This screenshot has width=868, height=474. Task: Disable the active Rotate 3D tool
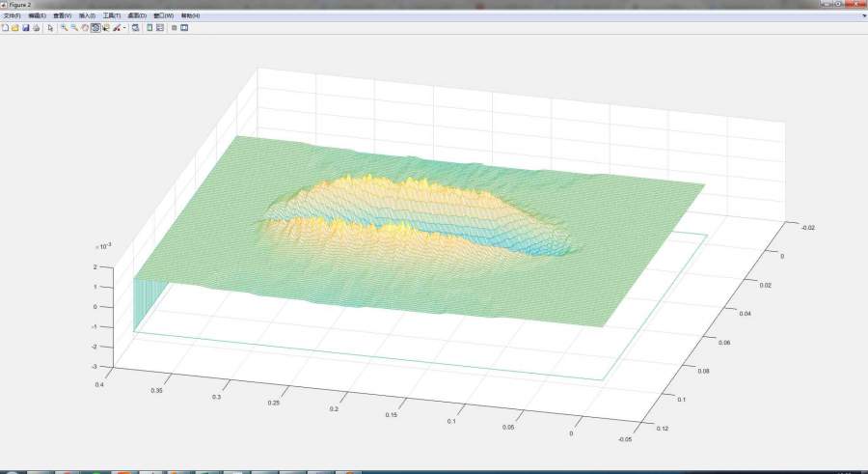95,28
